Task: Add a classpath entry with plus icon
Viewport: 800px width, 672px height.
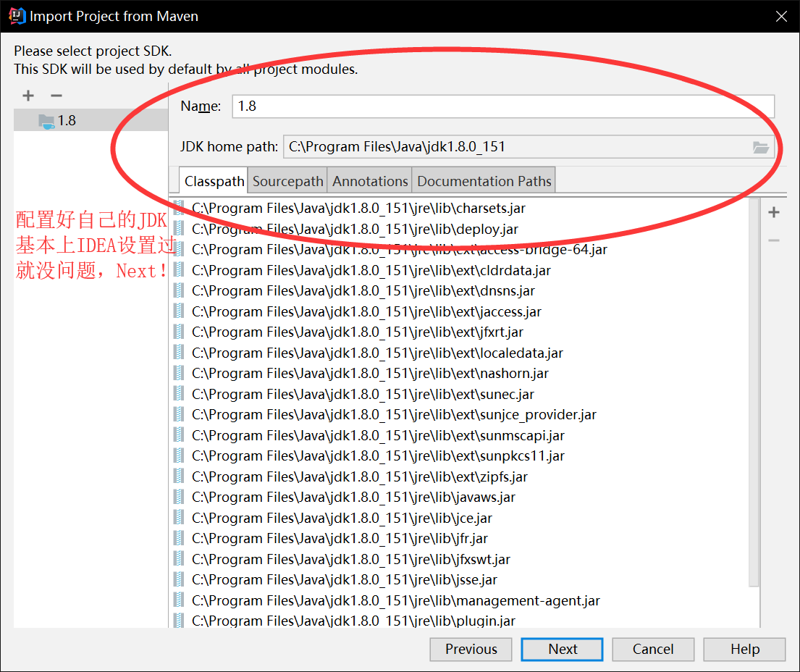Action: click(774, 212)
